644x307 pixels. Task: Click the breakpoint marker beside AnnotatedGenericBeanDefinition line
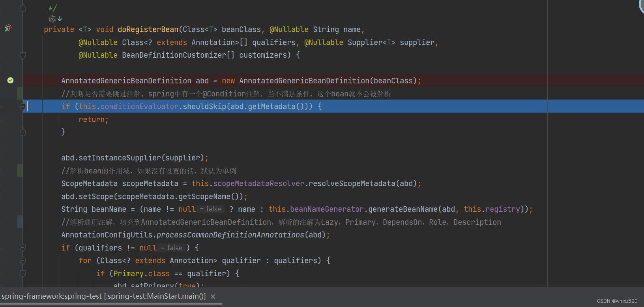(11, 81)
